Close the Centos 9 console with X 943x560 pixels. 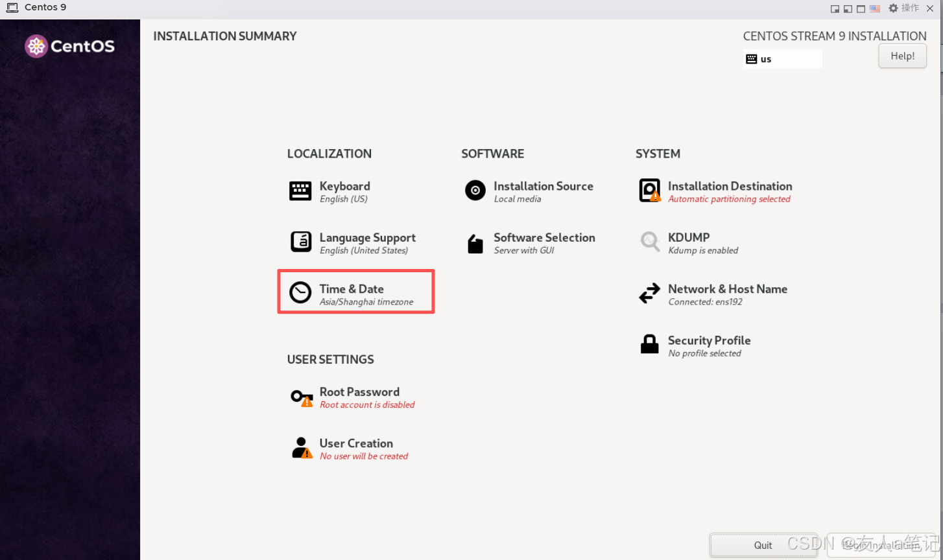[931, 8]
